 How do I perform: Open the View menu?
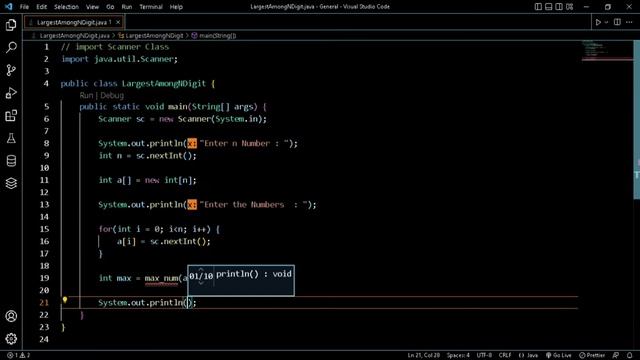92,7
